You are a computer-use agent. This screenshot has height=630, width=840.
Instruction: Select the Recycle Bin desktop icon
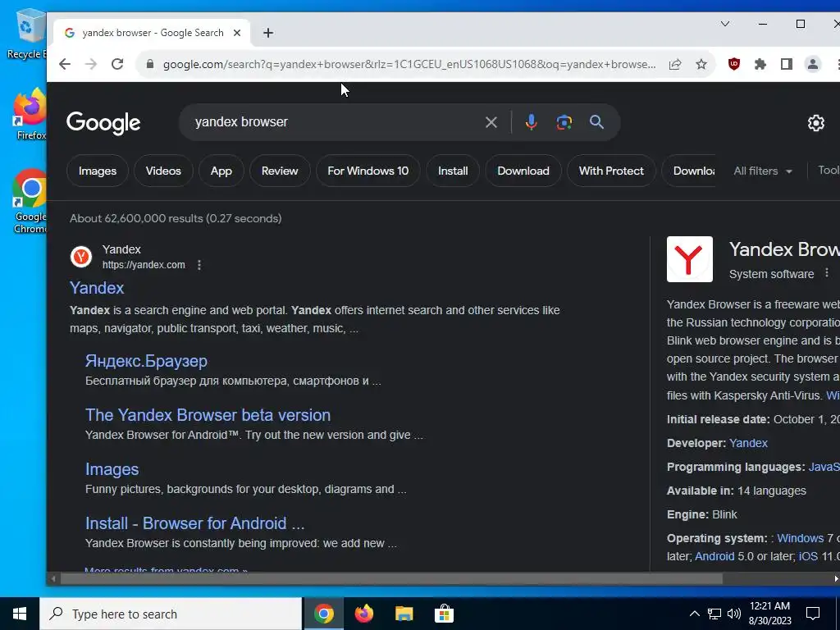coord(28,34)
